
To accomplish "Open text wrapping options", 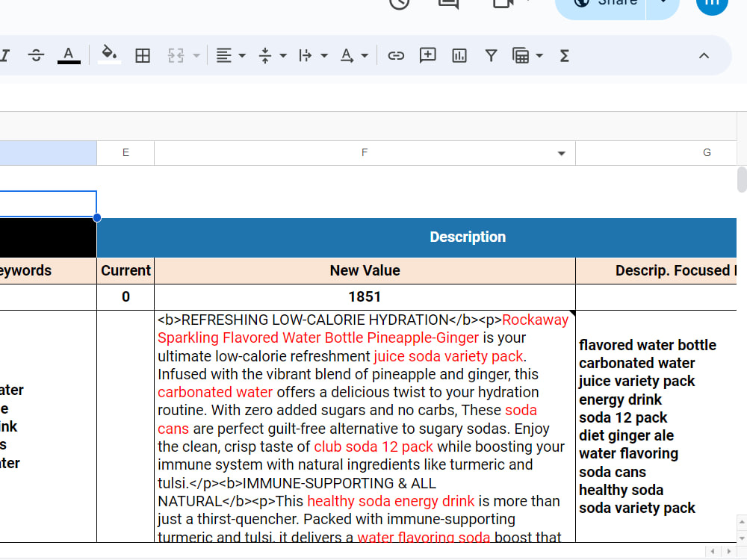I will [306, 56].
